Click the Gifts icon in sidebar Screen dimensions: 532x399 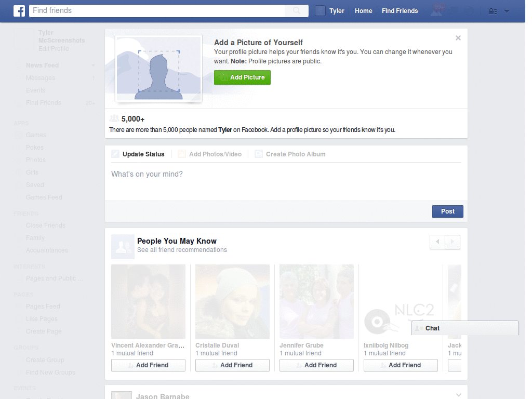coord(19,172)
